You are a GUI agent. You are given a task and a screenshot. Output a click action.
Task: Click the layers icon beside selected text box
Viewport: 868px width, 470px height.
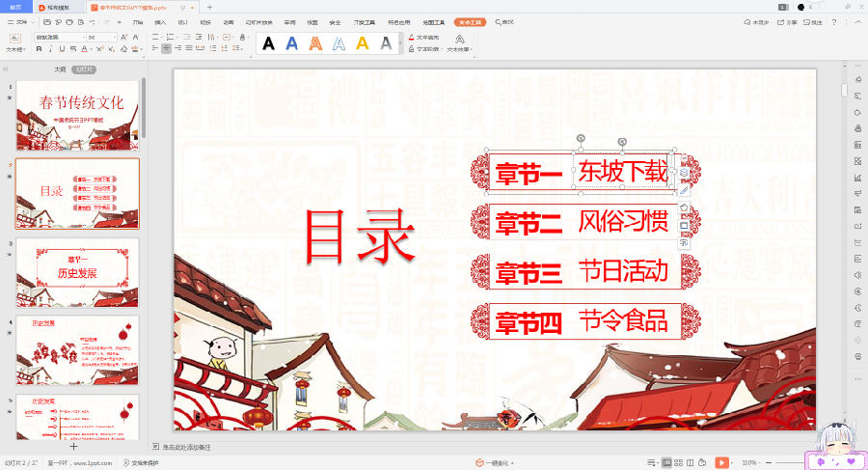(x=684, y=173)
